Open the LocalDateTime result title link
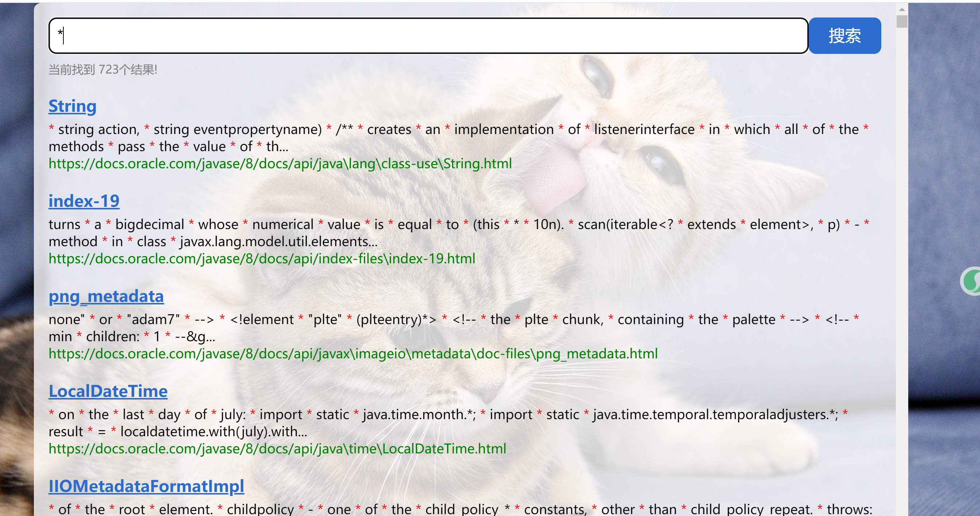Screen dimensions: 980x516 click(108, 391)
